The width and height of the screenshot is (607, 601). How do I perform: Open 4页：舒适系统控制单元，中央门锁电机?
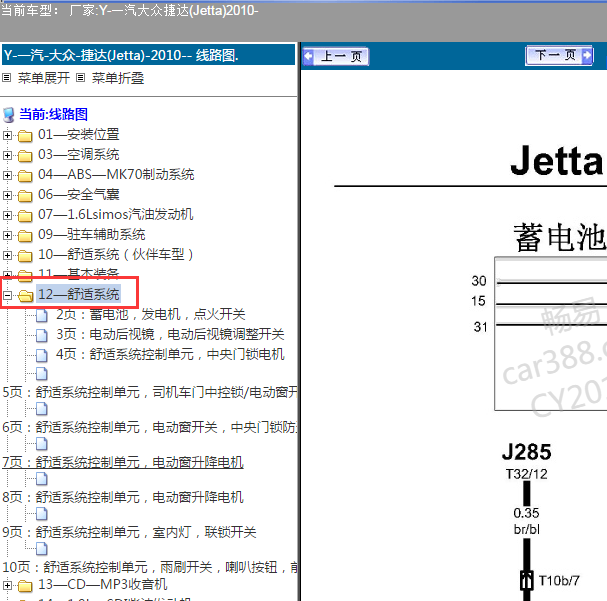click(170, 354)
